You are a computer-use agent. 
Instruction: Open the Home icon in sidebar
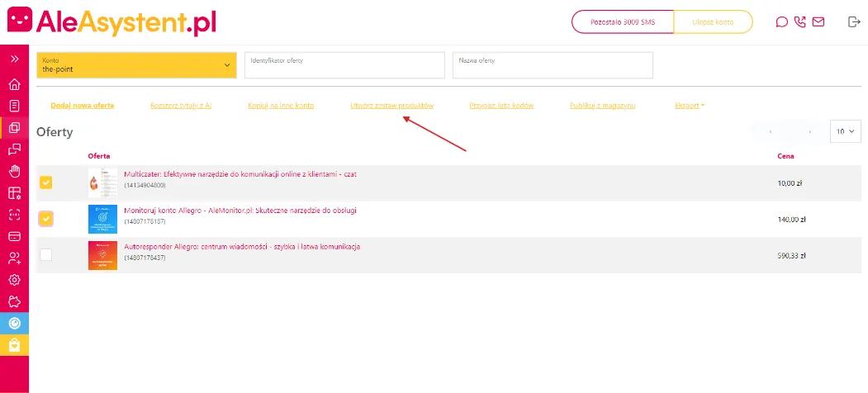(x=14, y=84)
